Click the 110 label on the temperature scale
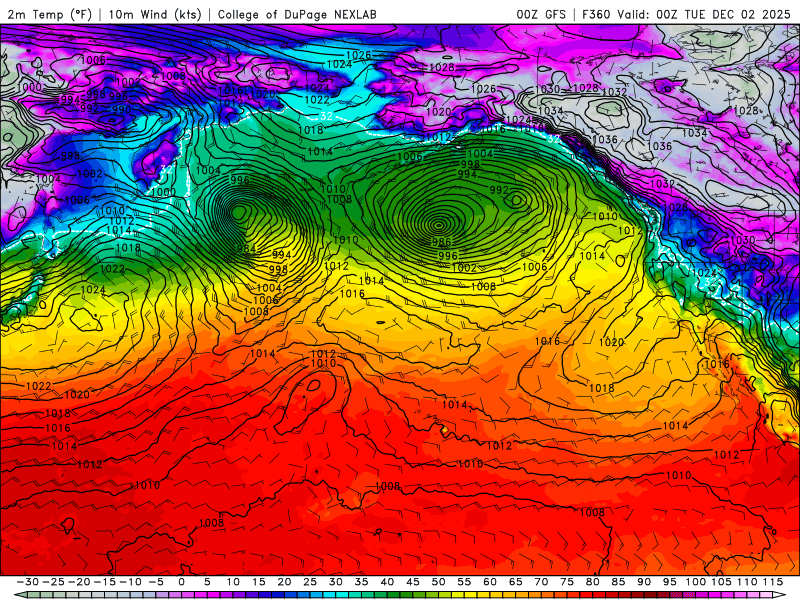Image resolution: width=800 pixels, height=600 pixels. point(747,582)
